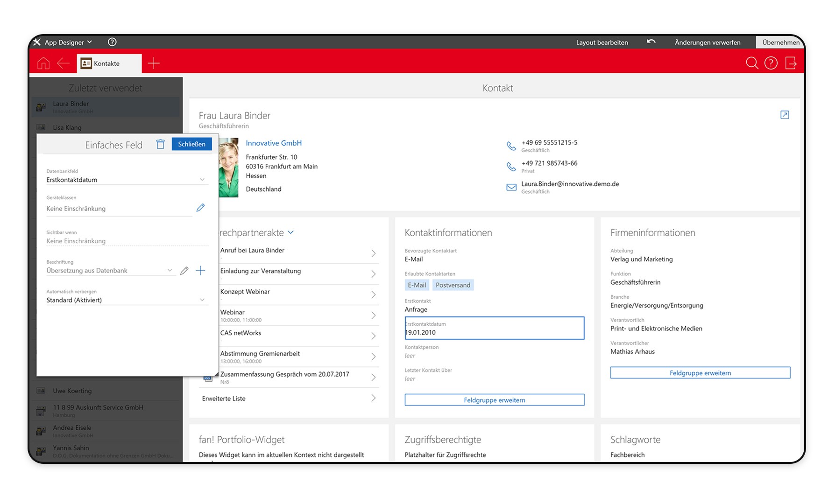Click the Zugriffsberechtigte heading
Image resolution: width=835 pixels, height=504 pixels.
[x=443, y=440]
